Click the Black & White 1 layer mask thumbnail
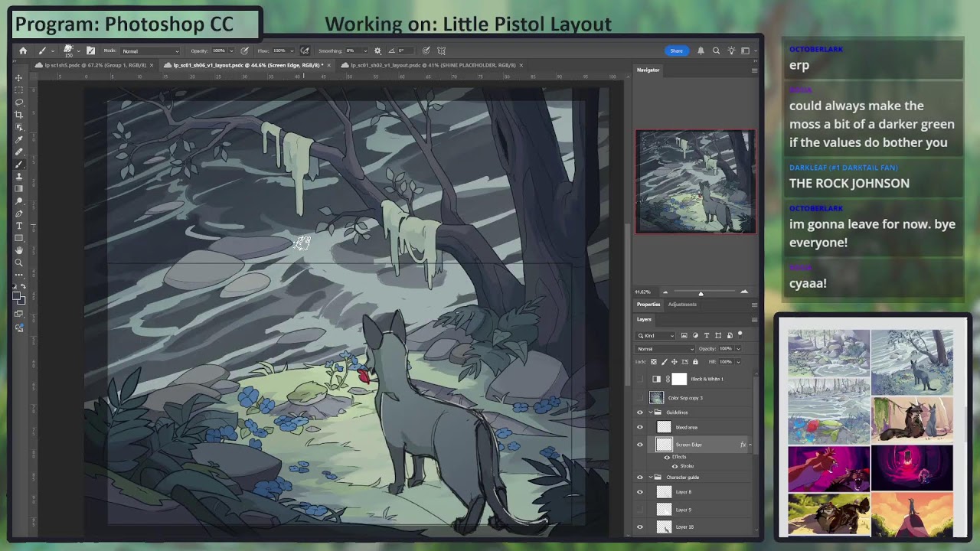The height and width of the screenshot is (551, 980). click(x=679, y=379)
